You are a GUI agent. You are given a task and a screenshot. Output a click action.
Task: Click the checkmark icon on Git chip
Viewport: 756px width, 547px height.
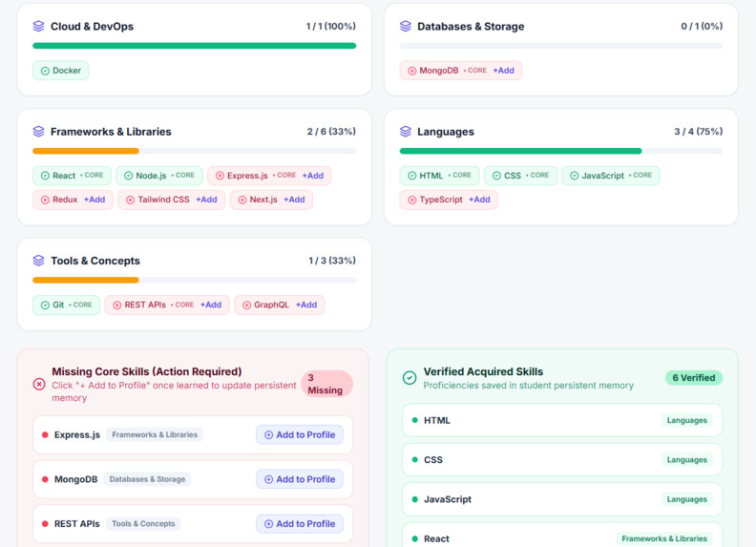click(45, 305)
